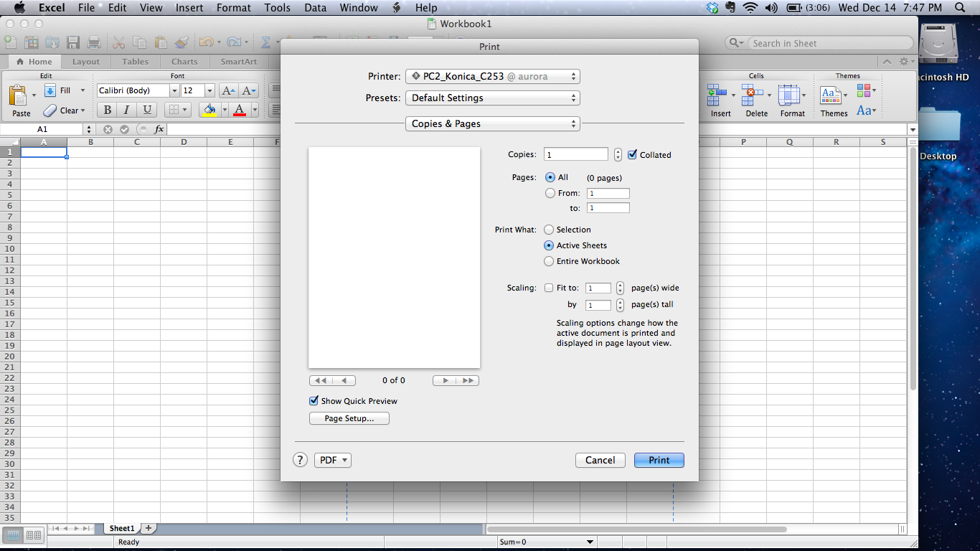Open the Data menu

315,8
